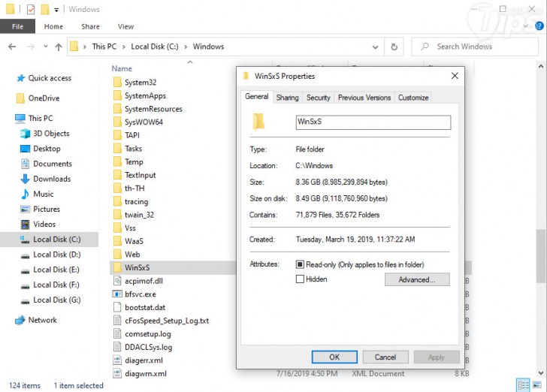Open Downloads in navigation pane
The height and width of the screenshot is (392, 547).
[45, 179]
